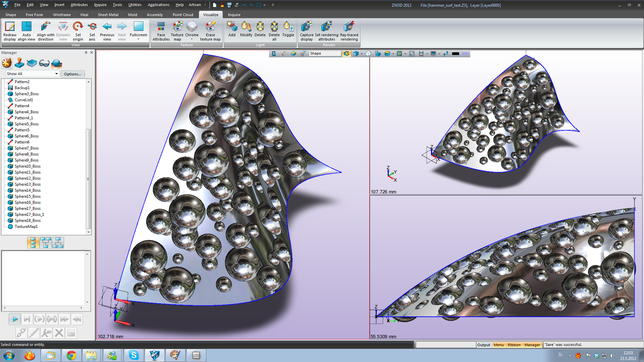The image size is (644, 362).
Task: Select Sphere10_Boss in the history tree
Action: 28,166
